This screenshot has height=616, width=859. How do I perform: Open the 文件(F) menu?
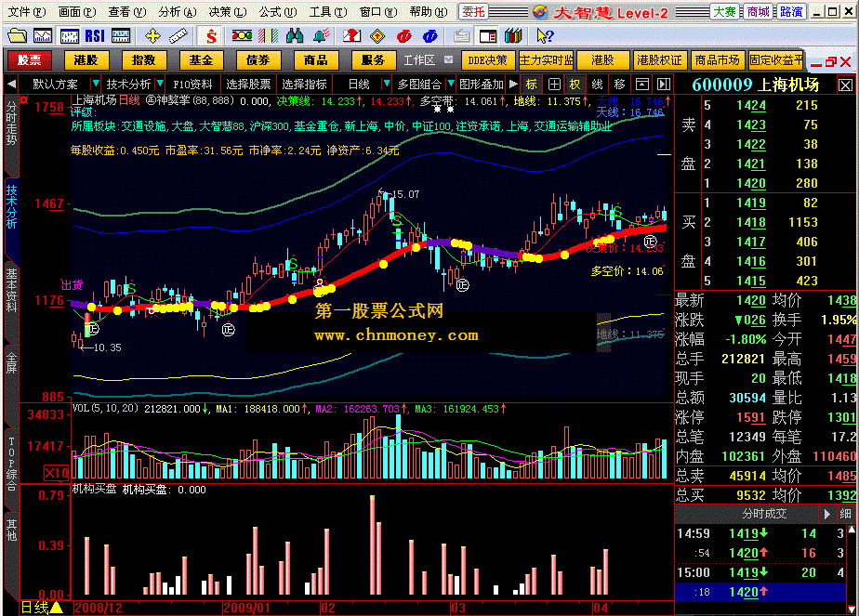tap(27, 11)
